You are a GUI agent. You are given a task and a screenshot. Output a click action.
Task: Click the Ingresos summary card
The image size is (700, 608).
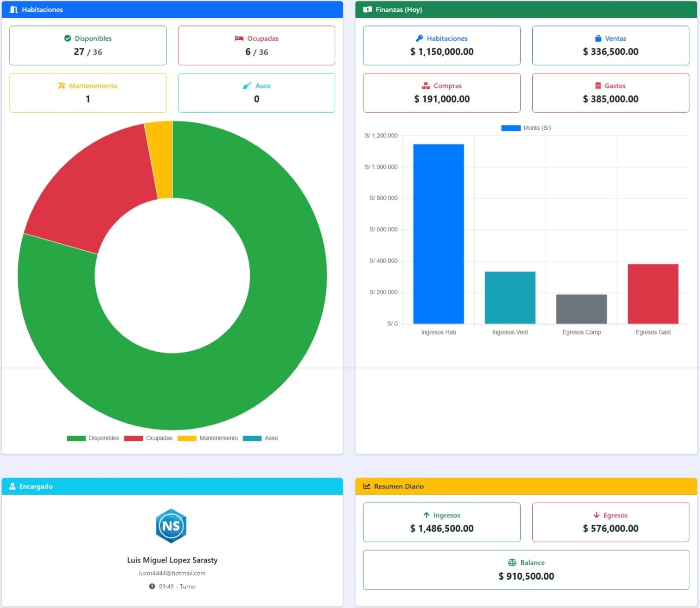441,522
